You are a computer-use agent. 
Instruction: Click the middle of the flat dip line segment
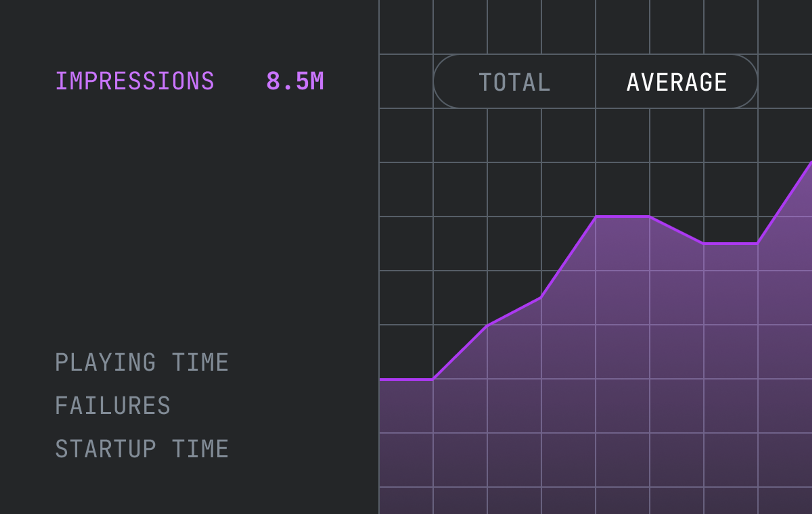click(731, 243)
